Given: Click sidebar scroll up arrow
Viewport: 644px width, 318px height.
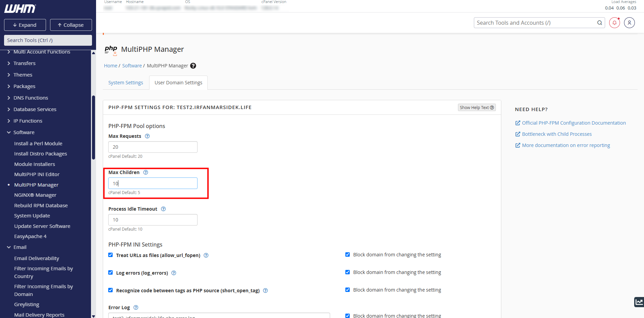Looking at the screenshot, I should (93, 53).
